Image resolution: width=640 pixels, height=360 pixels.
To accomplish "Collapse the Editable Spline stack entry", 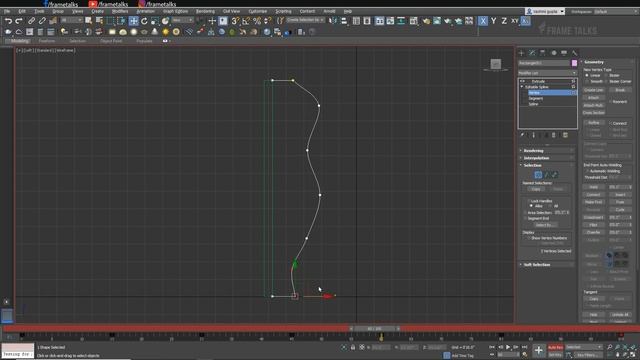I will 522,87.
